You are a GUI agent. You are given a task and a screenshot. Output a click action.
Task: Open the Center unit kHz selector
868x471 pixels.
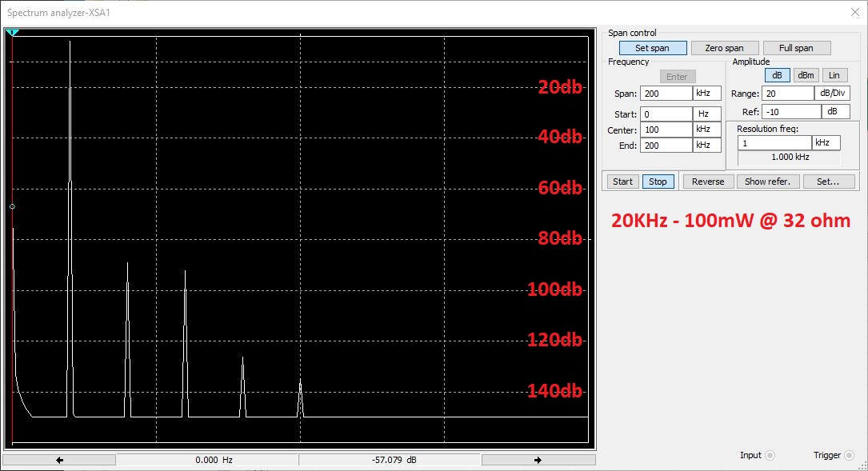(707, 130)
